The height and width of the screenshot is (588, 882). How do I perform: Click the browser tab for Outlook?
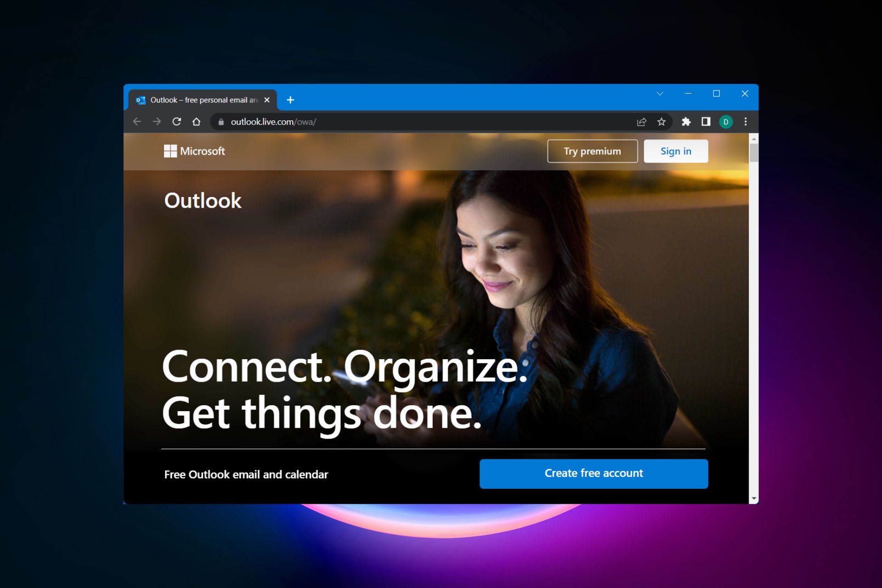201,99
